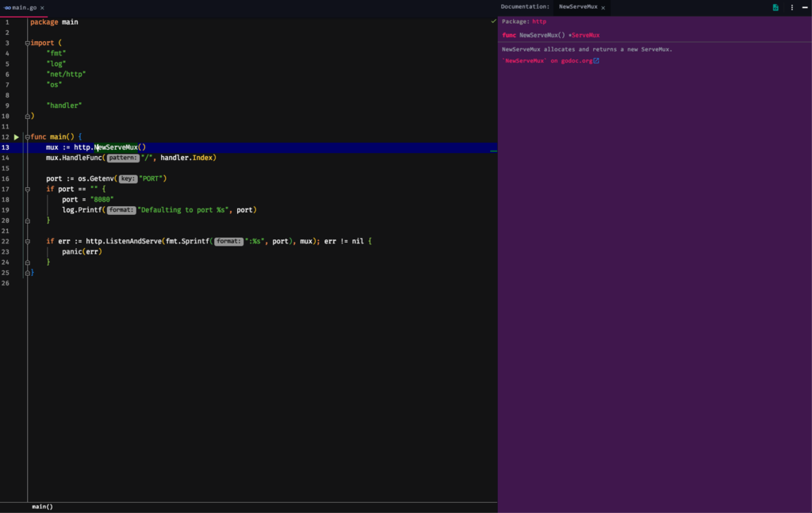
Task: Open the Documentation panel three-dot options menu
Action: pos(792,7)
